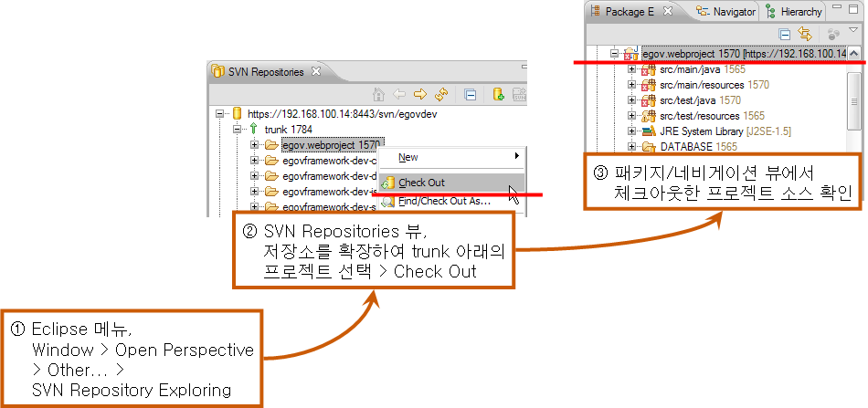868x408 pixels.
Task: Expand the src/main/java source folder
Action: (631, 69)
